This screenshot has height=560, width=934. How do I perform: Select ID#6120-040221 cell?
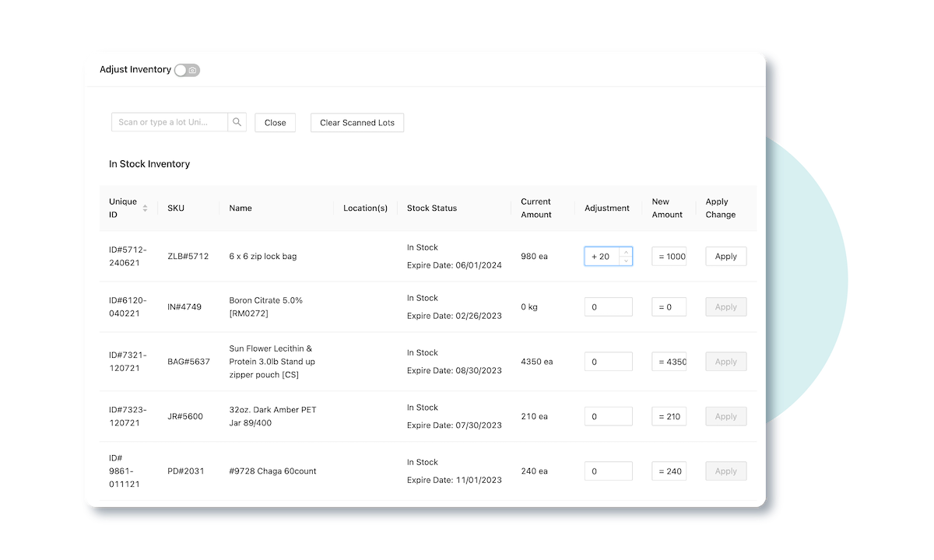tap(128, 307)
